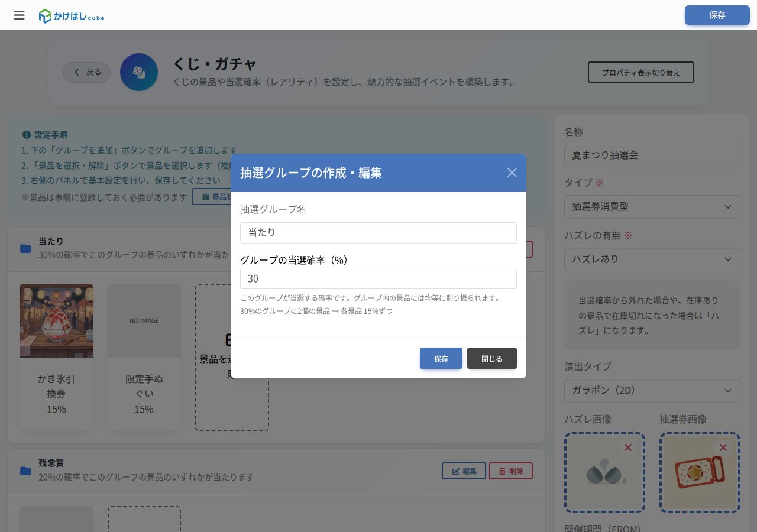Click the くじ・ガチャ page title

coord(215,64)
